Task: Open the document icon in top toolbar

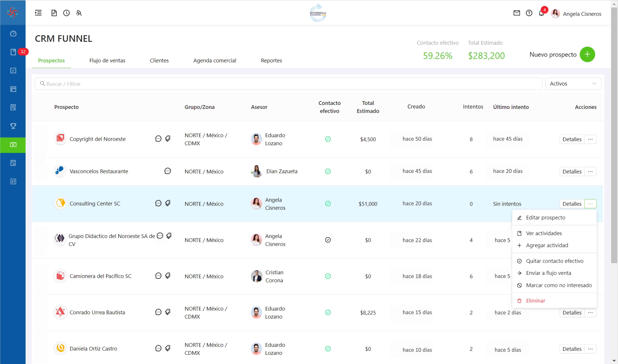Action: point(54,13)
